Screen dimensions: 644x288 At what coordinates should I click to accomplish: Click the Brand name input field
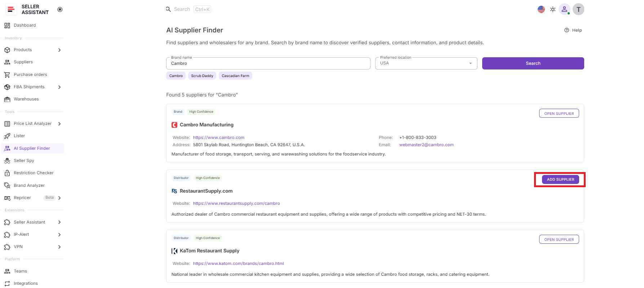tap(268, 63)
